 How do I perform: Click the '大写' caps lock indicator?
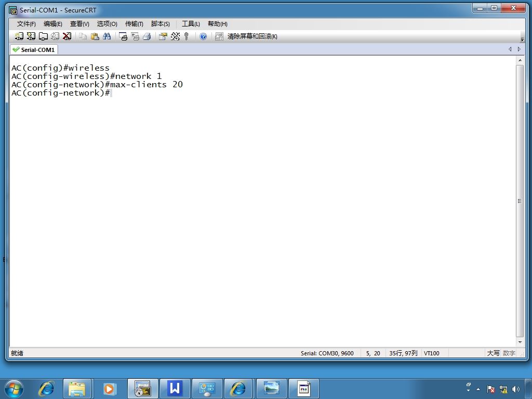coord(494,353)
